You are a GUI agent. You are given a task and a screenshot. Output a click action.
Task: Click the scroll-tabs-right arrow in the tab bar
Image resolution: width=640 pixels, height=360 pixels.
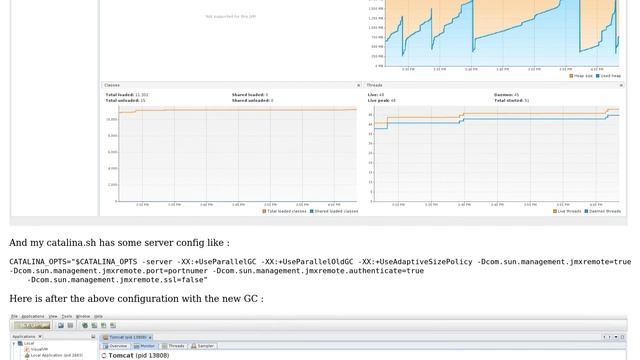coord(610,337)
